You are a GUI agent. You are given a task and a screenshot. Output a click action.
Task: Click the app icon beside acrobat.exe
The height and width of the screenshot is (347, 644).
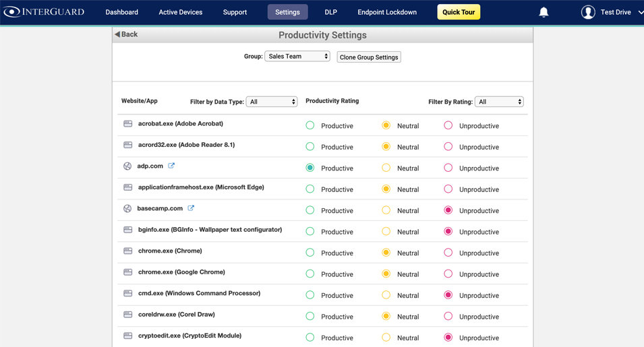coord(127,124)
